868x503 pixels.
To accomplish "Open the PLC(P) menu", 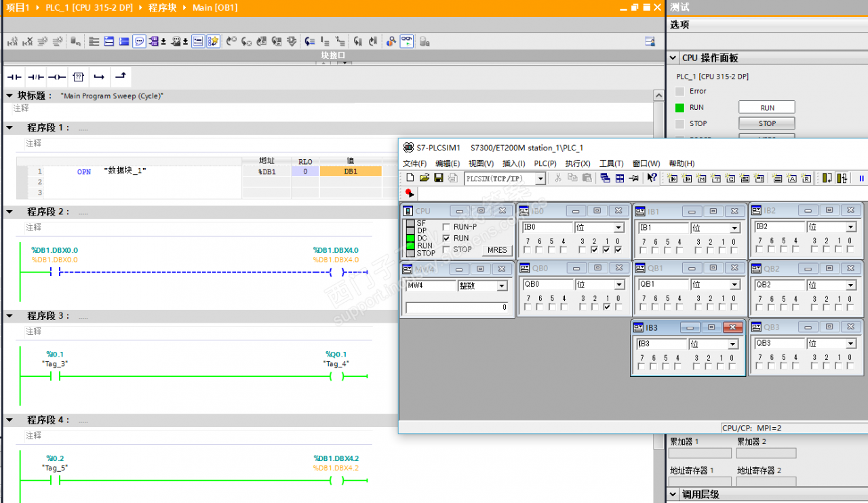I will tap(545, 163).
